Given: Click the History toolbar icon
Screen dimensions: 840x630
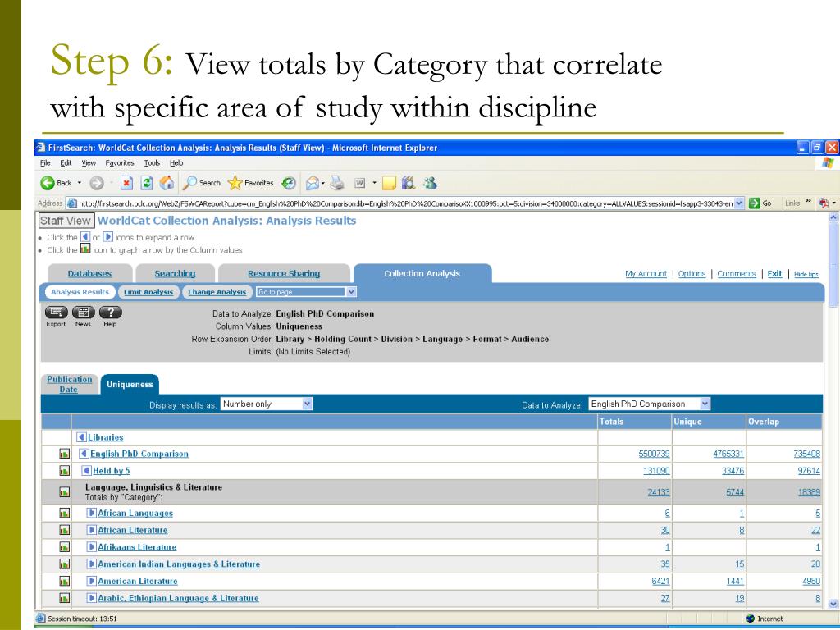Looking at the screenshot, I should coord(289,183).
